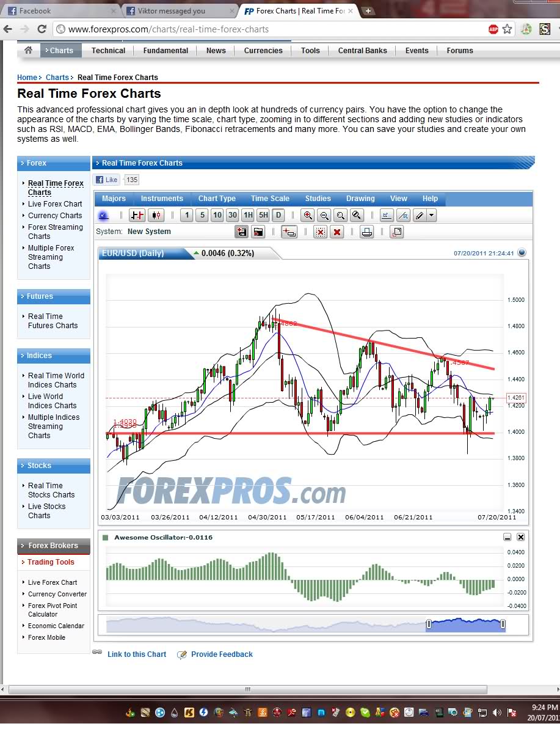Zoom in with the plus magnifier
The width and height of the screenshot is (560, 729).
[308, 215]
